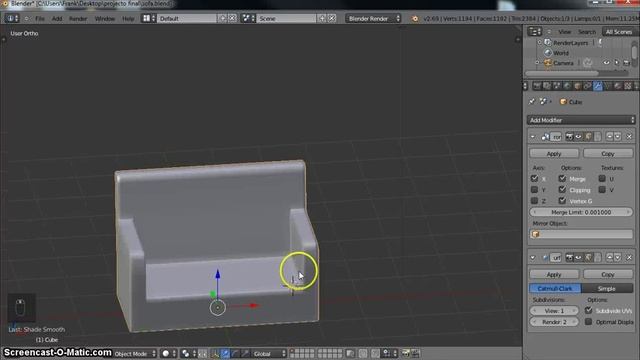Enable the Z axis checkbox
The image size is (640, 360).
click(534, 201)
